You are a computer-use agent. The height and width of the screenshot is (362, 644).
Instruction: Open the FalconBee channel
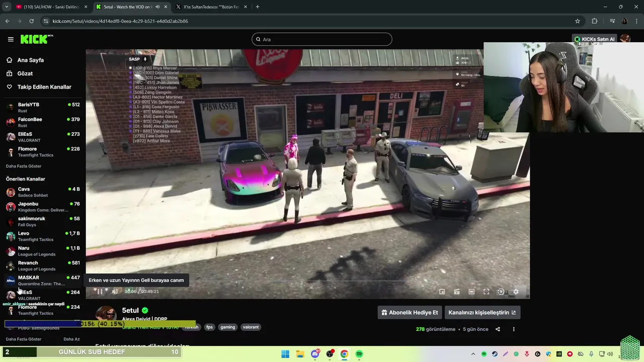[x=42, y=122]
